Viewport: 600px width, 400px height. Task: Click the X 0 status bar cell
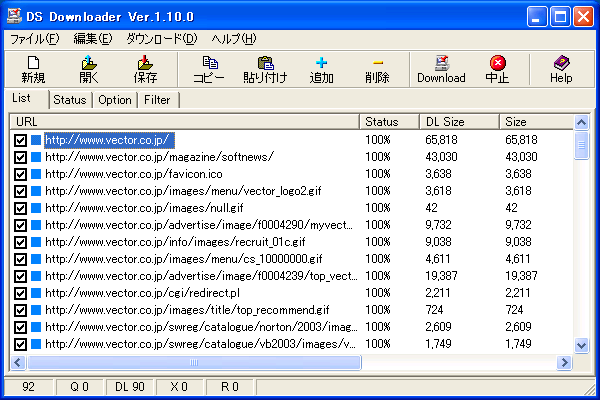179,387
